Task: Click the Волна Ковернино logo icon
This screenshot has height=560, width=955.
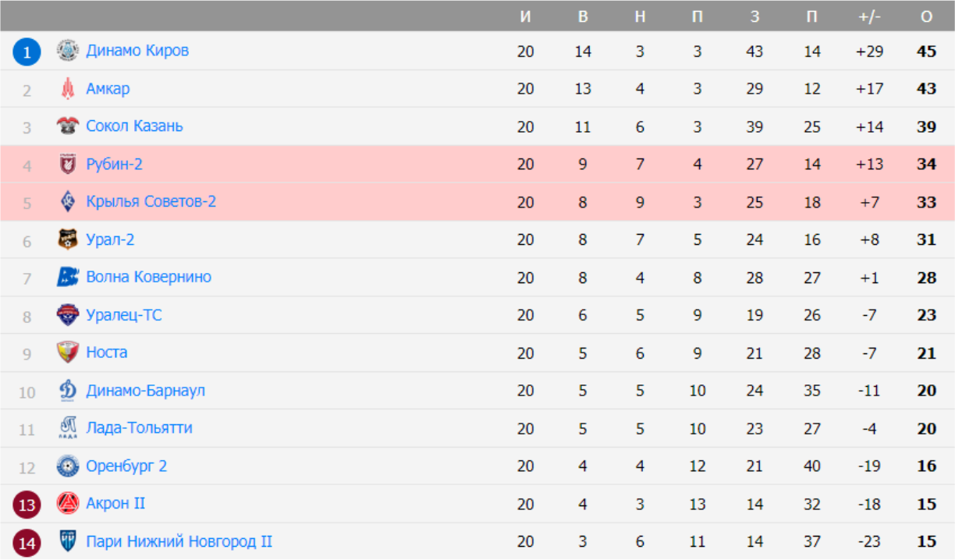Action: pyautogui.click(x=68, y=277)
